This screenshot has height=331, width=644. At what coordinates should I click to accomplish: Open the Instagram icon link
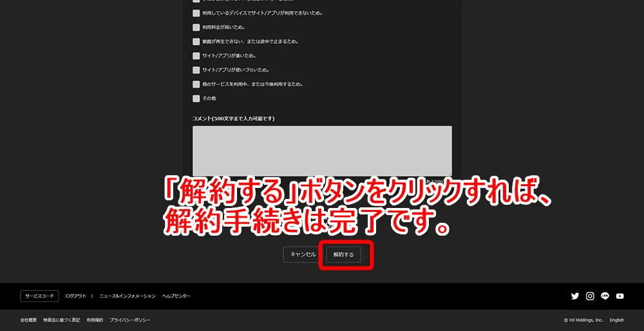590,296
